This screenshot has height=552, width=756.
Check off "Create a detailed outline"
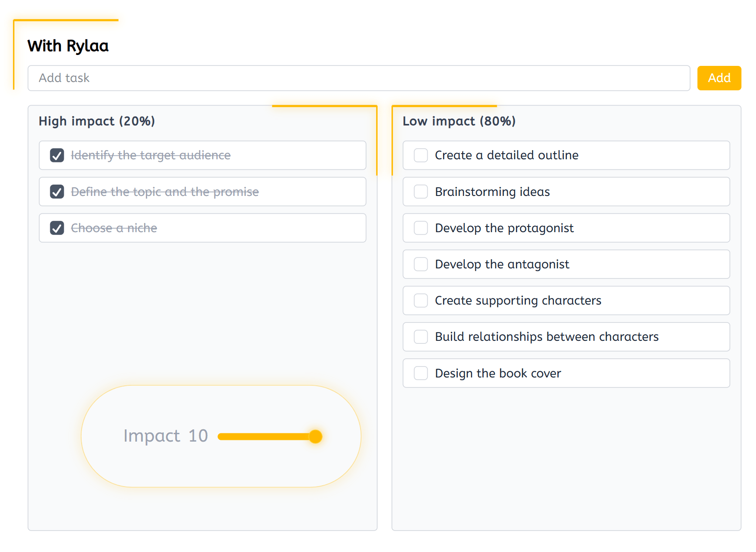click(420, 155)
